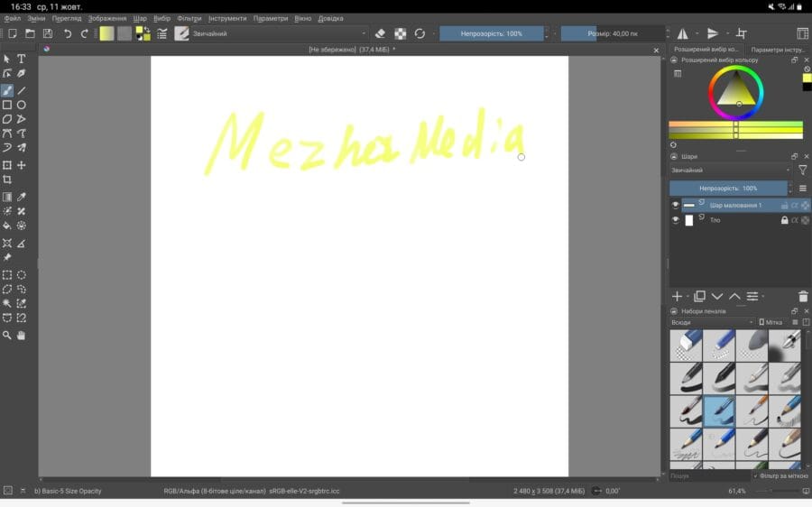Viewport: 812px width, 507px height.
Task: Select the Rectangular Selection tool
Action: pyautogui.click(x=6, y=275)
